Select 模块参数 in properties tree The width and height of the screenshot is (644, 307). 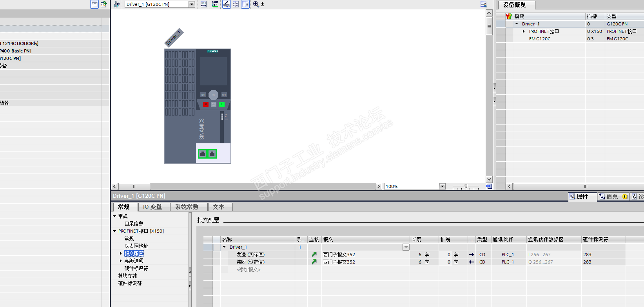[x=128, y=276]
